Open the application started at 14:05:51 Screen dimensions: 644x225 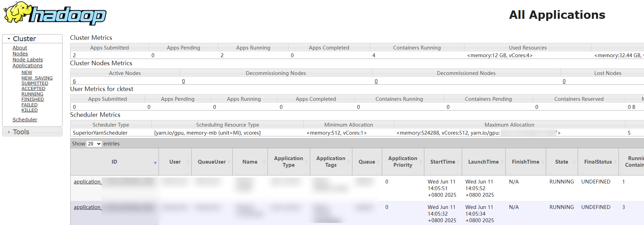[87, 182]
